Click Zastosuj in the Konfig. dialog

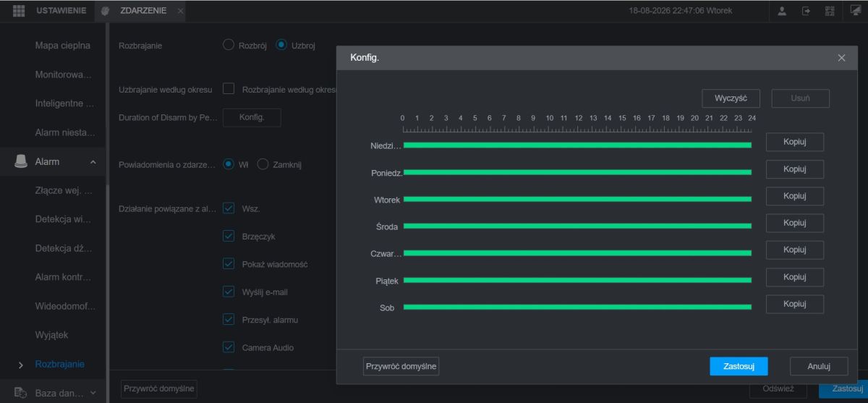click(739, 366)
